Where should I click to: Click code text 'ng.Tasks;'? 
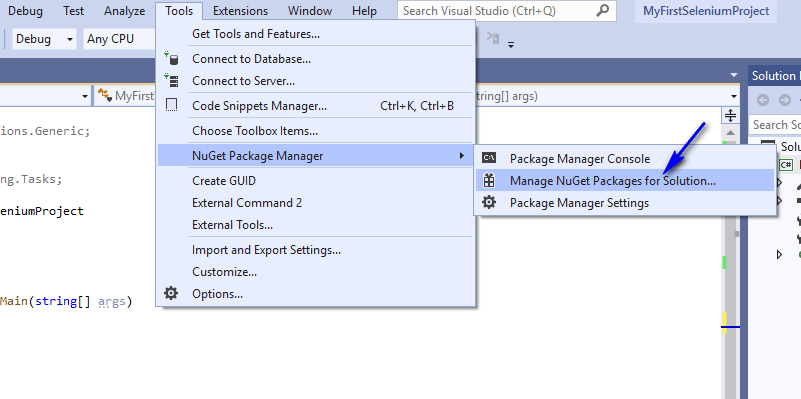tap(31, 179)
